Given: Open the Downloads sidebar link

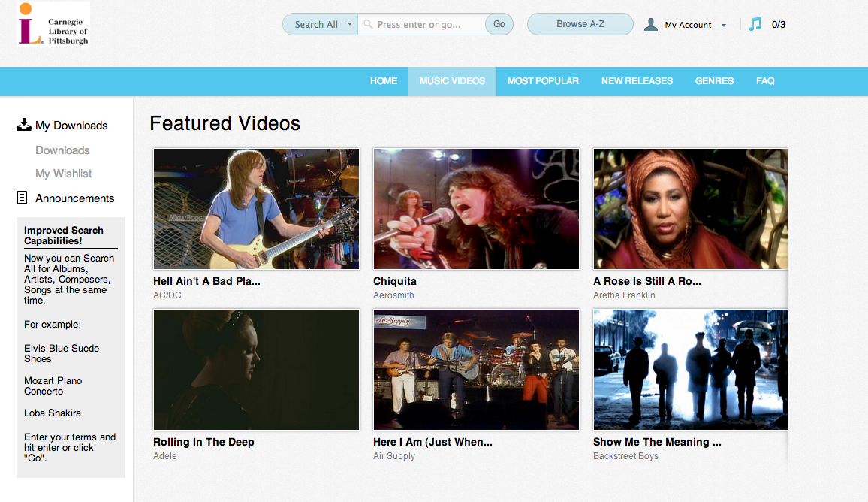Looking at the screenshot, I should click(62, 150).
